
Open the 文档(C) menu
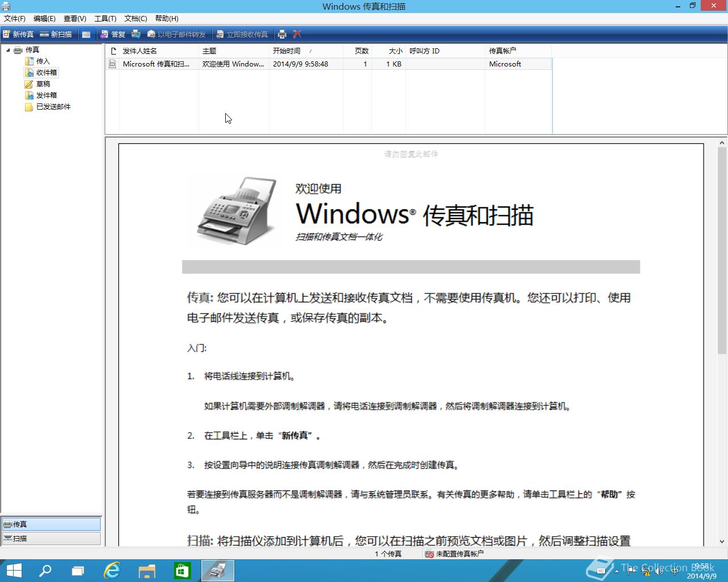click(135, 19)
